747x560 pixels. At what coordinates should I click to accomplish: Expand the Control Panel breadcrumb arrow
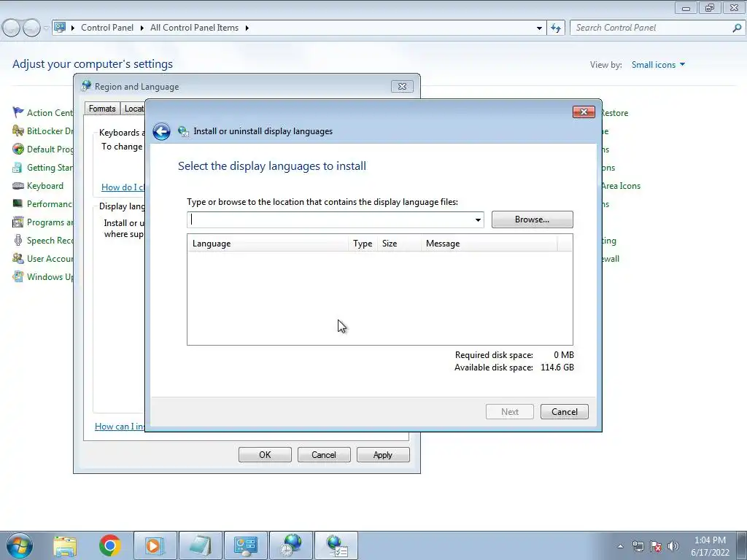click(142, 28)
